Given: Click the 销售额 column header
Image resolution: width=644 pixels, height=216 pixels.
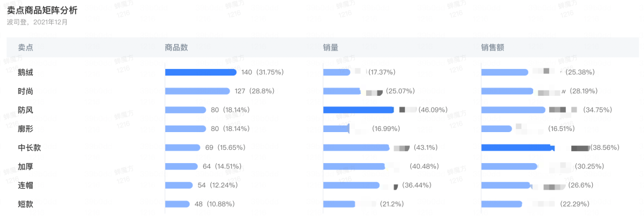Looking at the screenshot, I should click(x=493, y=48).
